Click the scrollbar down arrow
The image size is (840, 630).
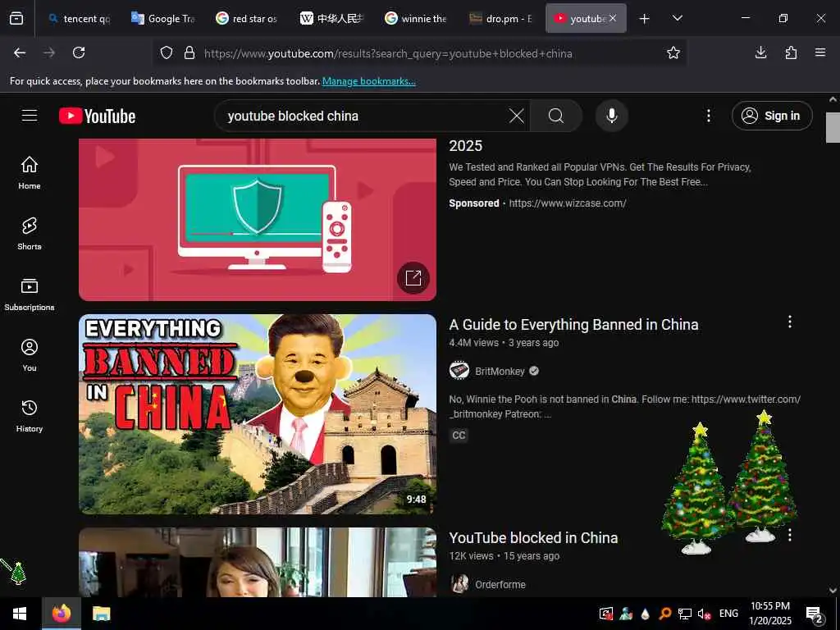point(833,590)
